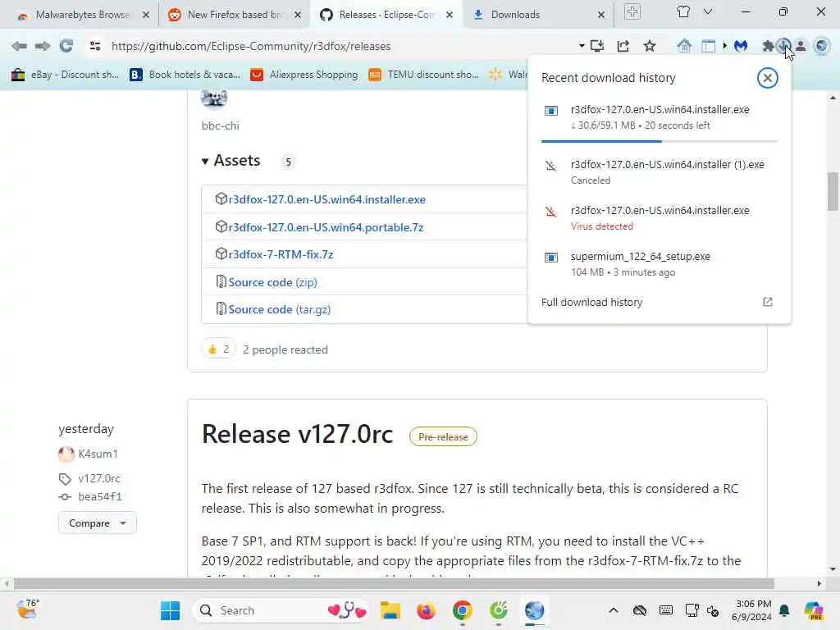Open a new tab with plus button
The width and height of the screenshot is (840, 630).
tap(632, 11)
